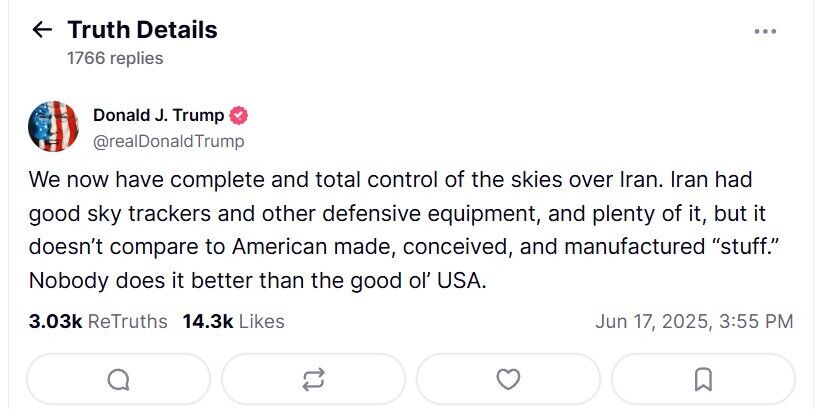Visit the @realDonaldTrump handle link
Screen dimensions: 826x409
coord(168,141)
